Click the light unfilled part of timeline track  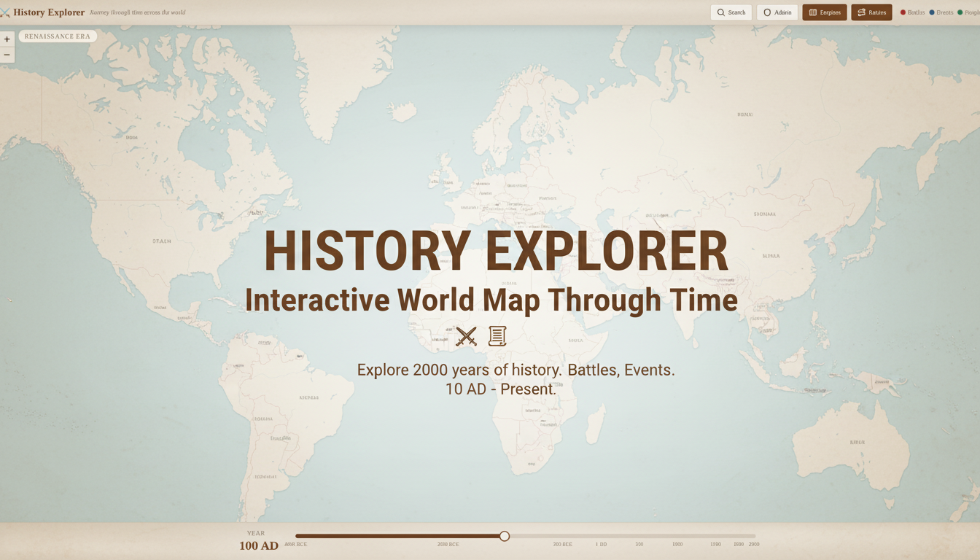(632, 536)
